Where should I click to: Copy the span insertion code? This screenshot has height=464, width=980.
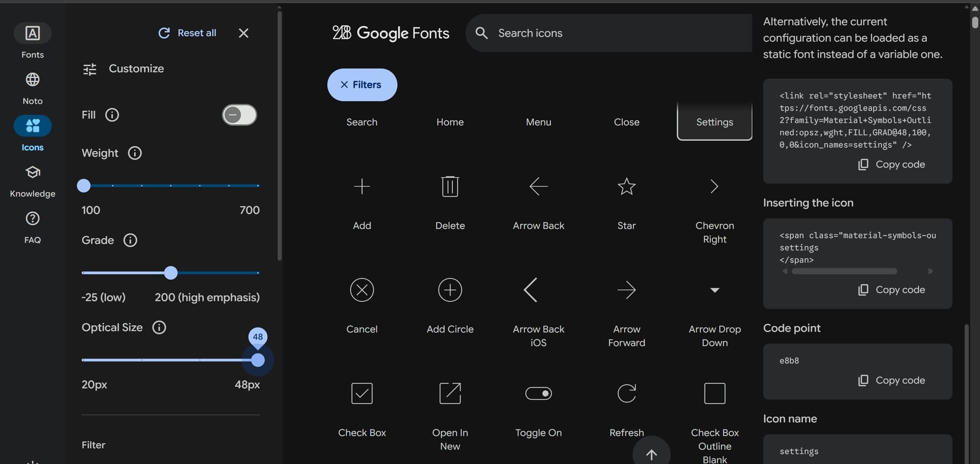tap(892, 290)
